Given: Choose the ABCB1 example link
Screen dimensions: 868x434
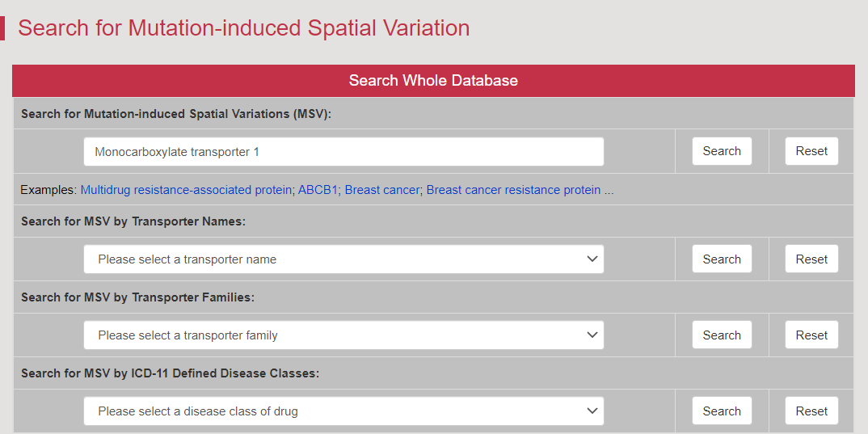Looking at the screenshot, I should [318, 190].
